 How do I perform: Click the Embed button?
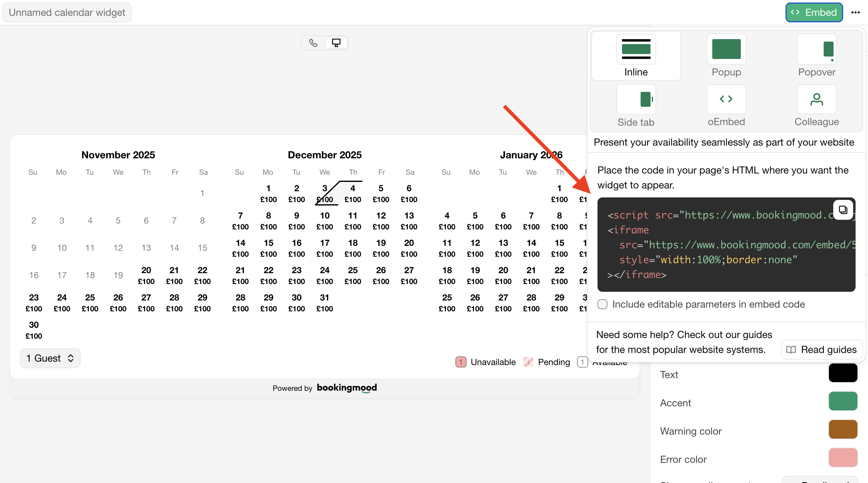(814, 12)
